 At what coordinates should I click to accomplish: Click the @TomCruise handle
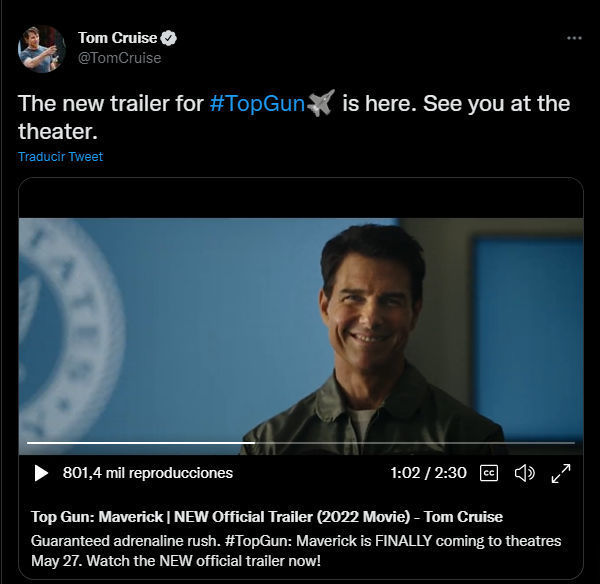pyautogui.click(x=119, y=58)
